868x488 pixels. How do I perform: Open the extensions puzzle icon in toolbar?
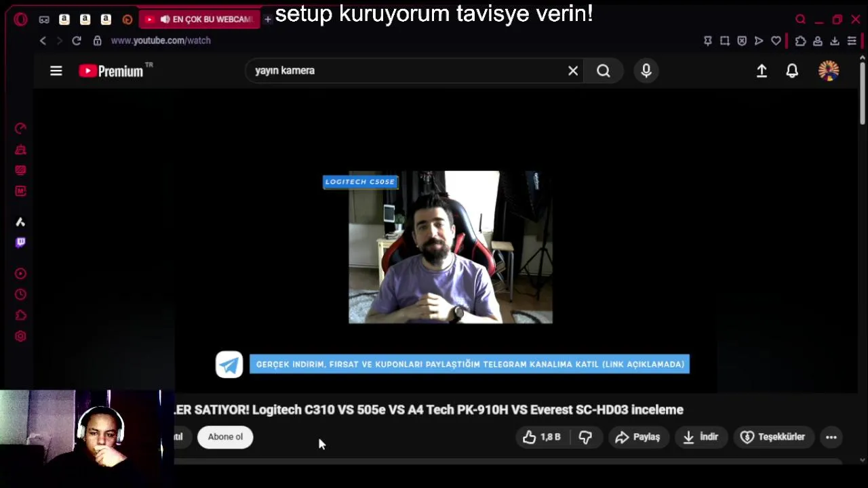coord(801,41)
